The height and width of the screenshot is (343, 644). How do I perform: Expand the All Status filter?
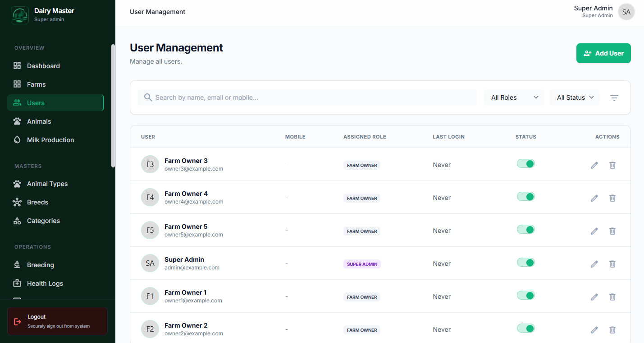(x=574, y=97)
